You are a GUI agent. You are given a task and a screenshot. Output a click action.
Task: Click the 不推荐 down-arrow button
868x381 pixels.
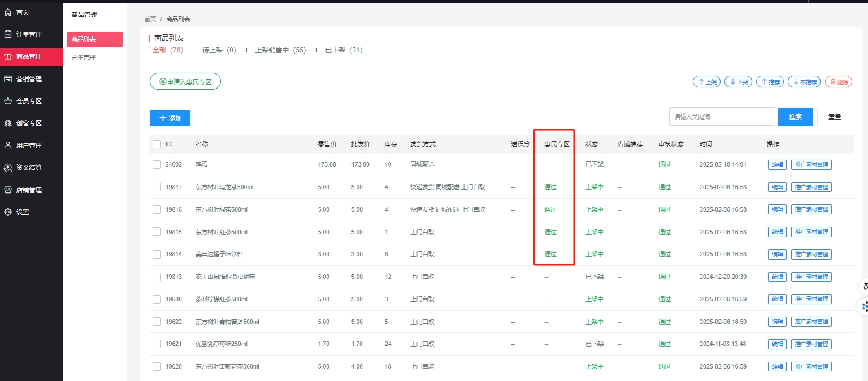click(x=804, y=82)
